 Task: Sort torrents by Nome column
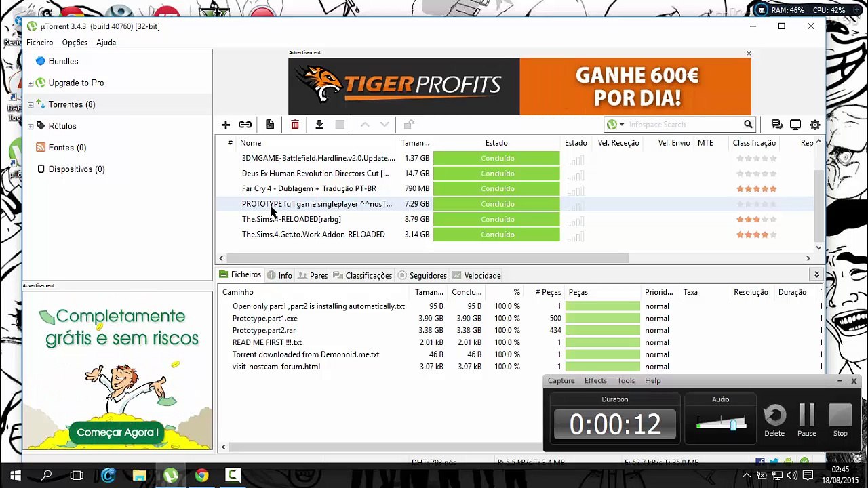point(250,143)
